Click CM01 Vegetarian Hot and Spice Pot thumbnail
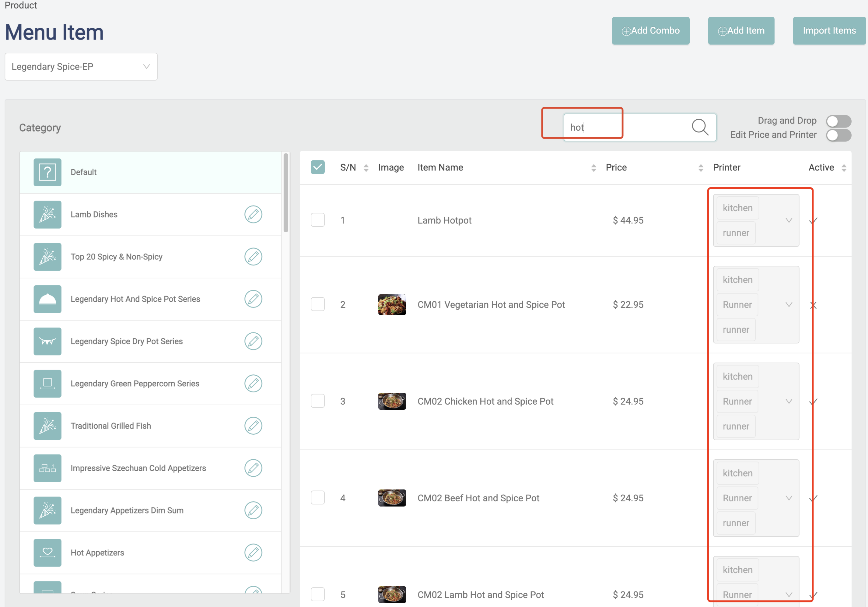868x607 pixels. (392, 304)
